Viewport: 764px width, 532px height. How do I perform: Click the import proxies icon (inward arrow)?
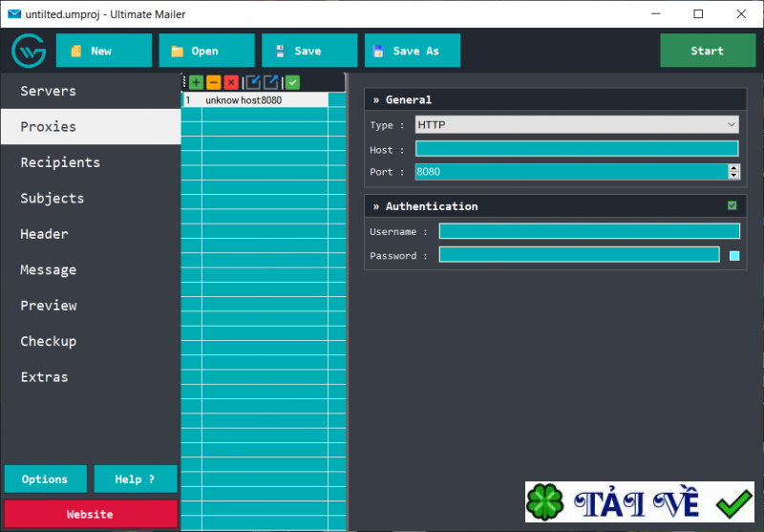tap(253, 83)
